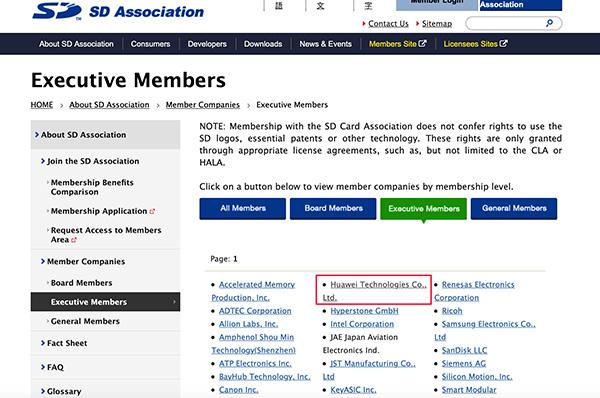Click JAE Japan Aviation Electronics text
The height and width of the screenshot is (398, 600).
coord(360,344)
